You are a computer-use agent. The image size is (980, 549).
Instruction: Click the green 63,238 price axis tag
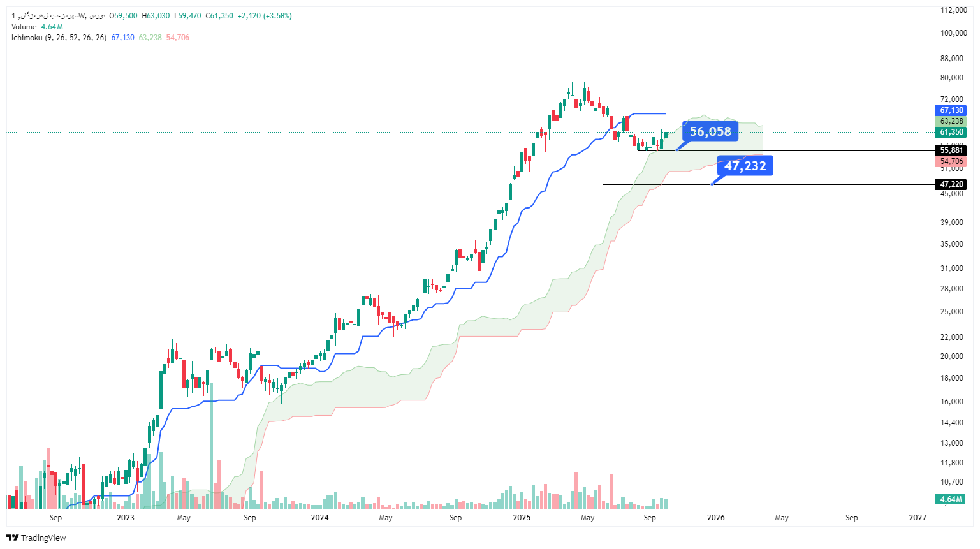click(x=951, y=121)
